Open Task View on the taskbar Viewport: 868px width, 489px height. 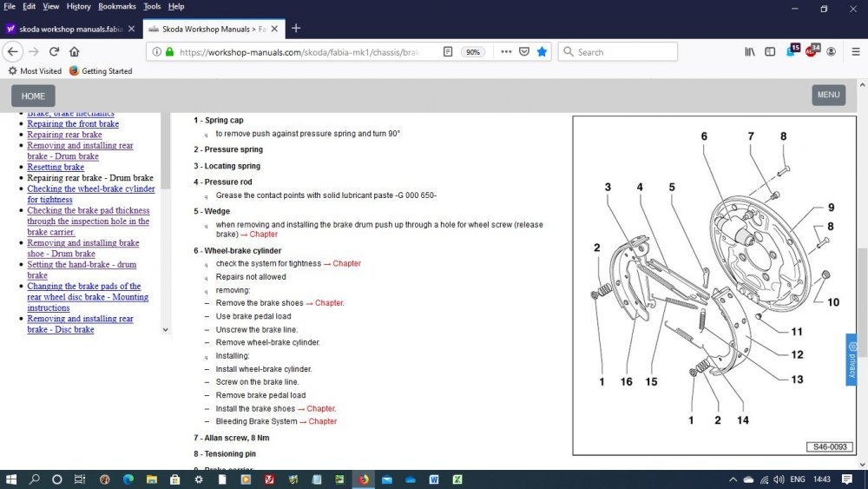(x=80, y=479)
